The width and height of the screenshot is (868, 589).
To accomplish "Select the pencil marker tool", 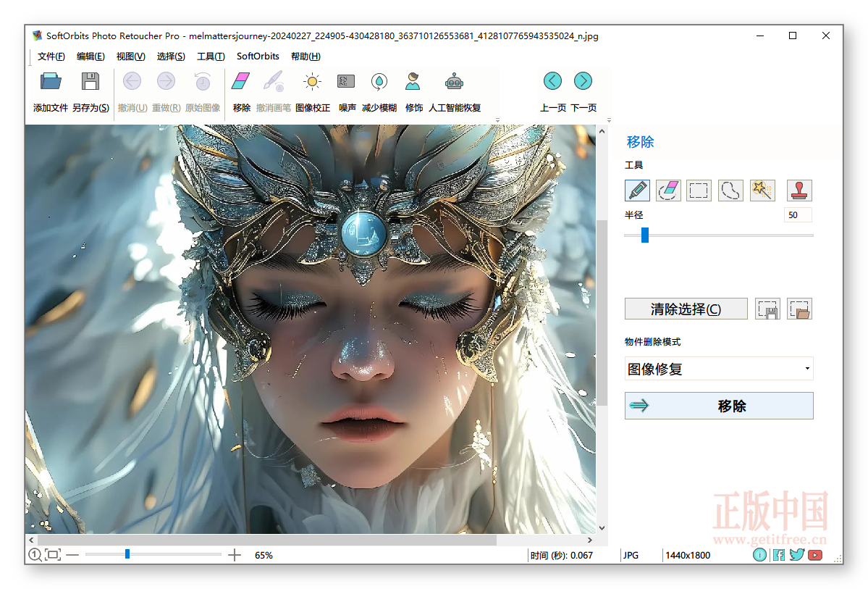I will [x=637, y=191].
